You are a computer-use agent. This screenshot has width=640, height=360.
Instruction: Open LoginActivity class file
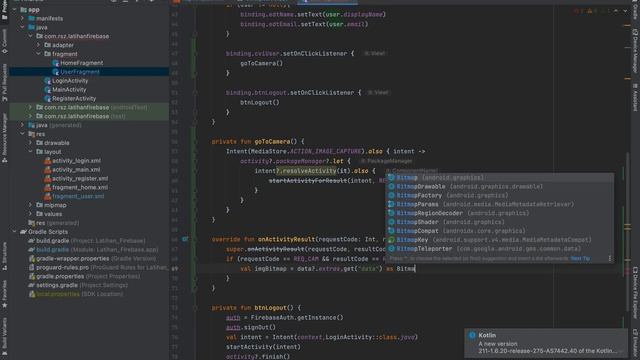tap(70, 81)
